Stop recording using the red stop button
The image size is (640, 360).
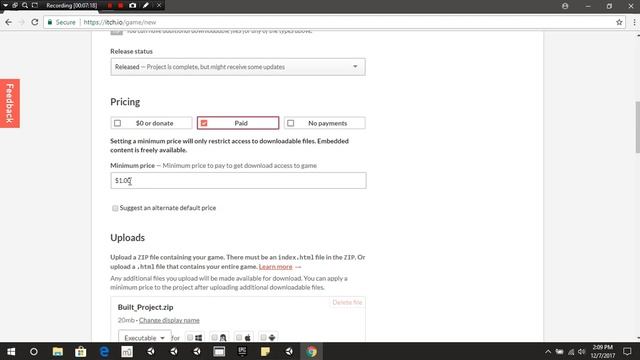(x=121, y=5)
